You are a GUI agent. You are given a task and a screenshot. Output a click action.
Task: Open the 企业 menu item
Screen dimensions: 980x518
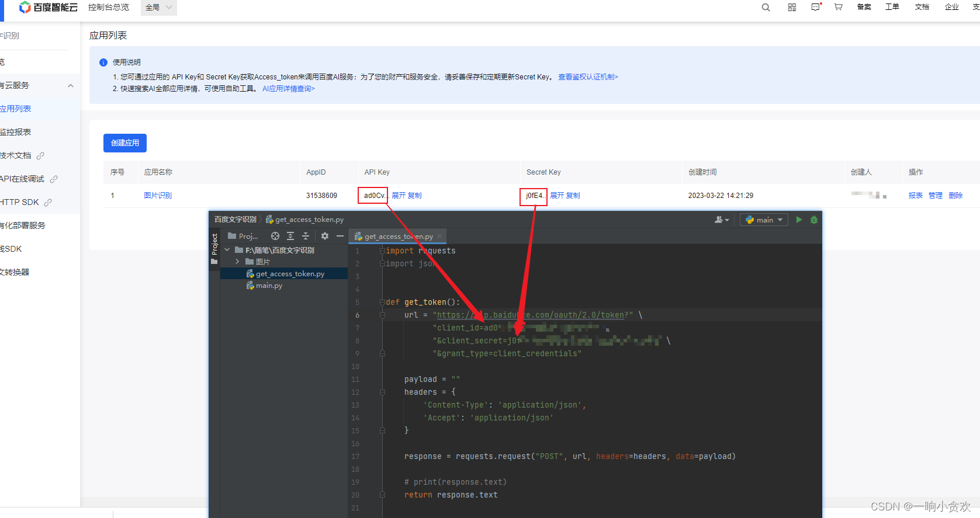(x=951, y=7)
